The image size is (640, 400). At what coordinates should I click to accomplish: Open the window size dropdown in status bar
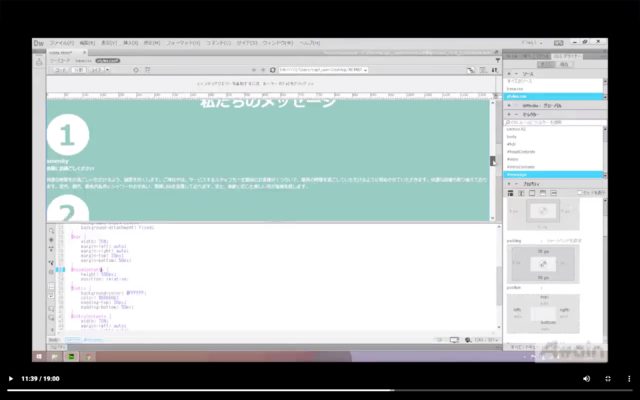point(487,340)
